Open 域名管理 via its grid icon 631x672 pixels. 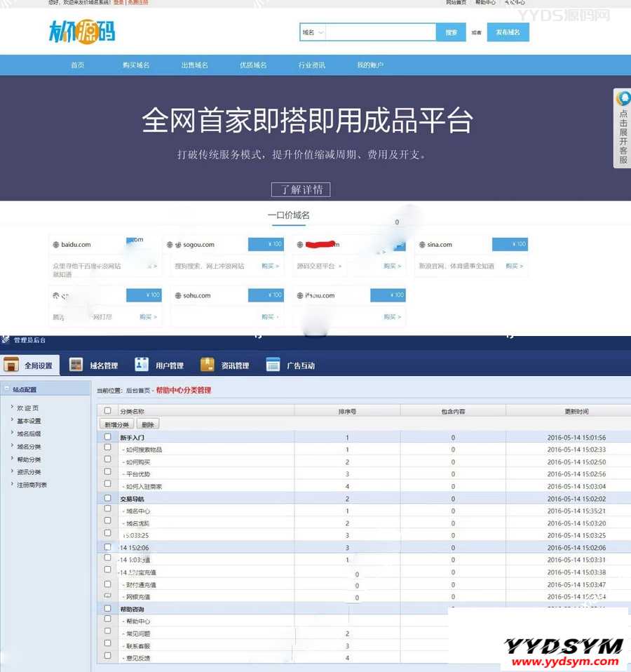tap(76, 365)
